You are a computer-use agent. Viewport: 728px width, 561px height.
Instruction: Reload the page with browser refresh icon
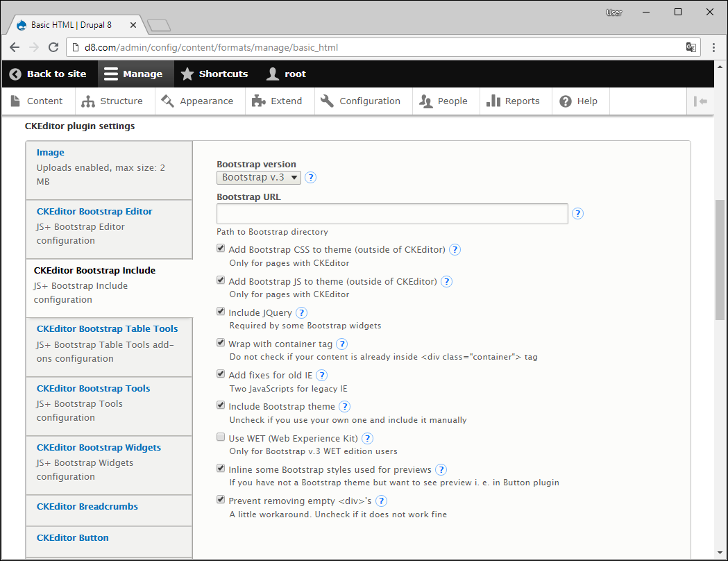53,47
